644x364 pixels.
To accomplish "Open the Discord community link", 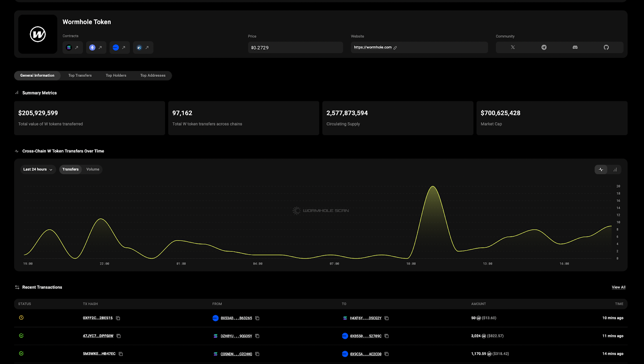I will coord(575,47).
